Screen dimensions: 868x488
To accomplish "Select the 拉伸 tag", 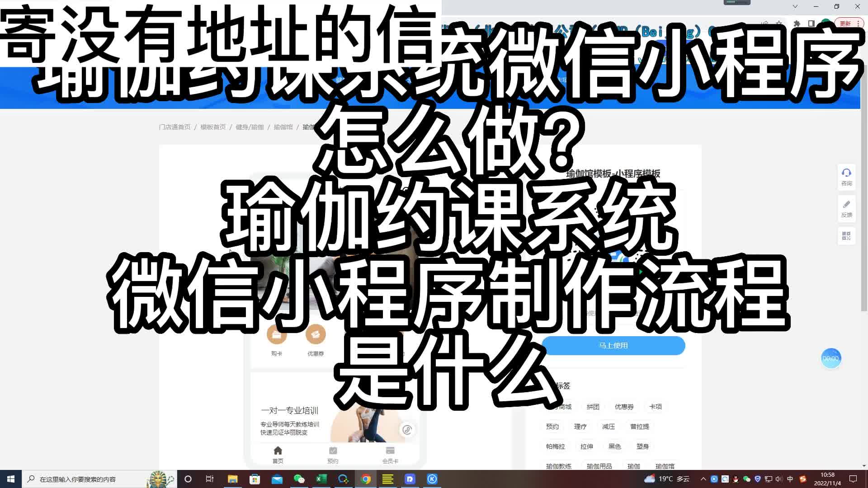I will (586, 446).
